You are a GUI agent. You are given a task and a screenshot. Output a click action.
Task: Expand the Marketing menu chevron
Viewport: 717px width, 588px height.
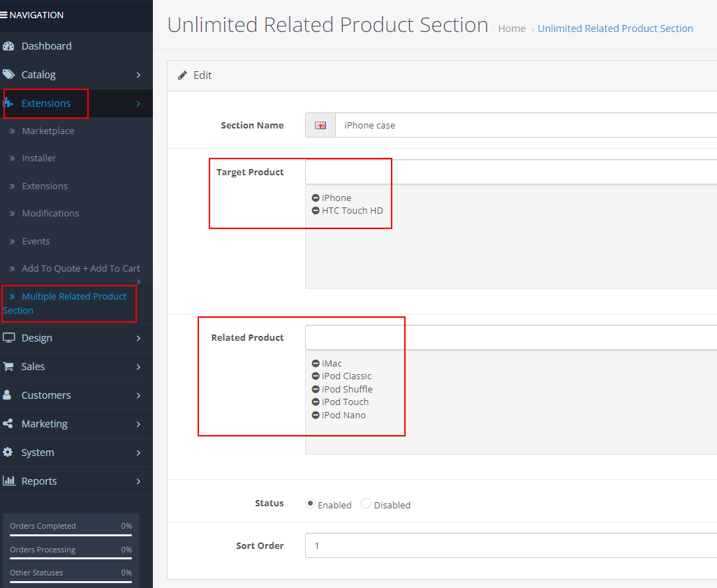point(138,425)
